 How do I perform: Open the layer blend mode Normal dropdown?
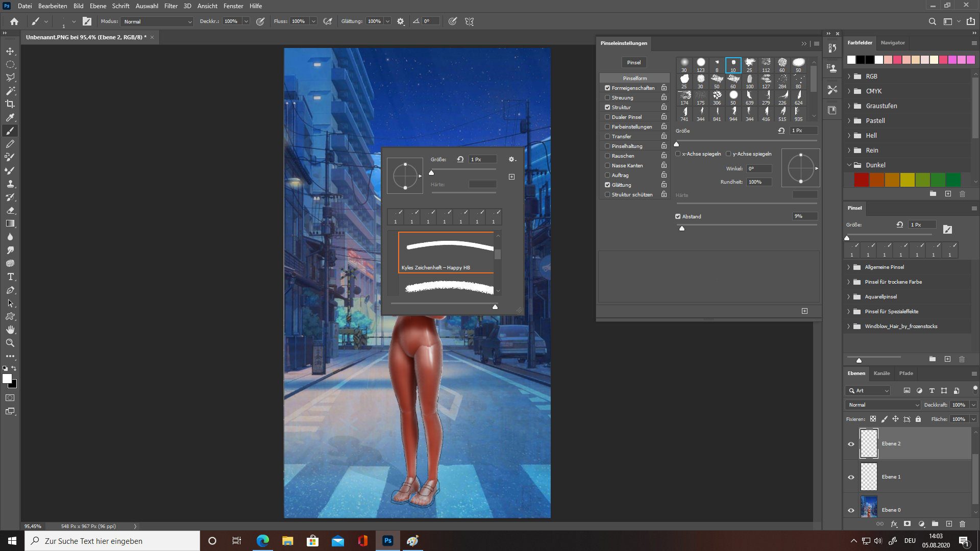(883, 405)
